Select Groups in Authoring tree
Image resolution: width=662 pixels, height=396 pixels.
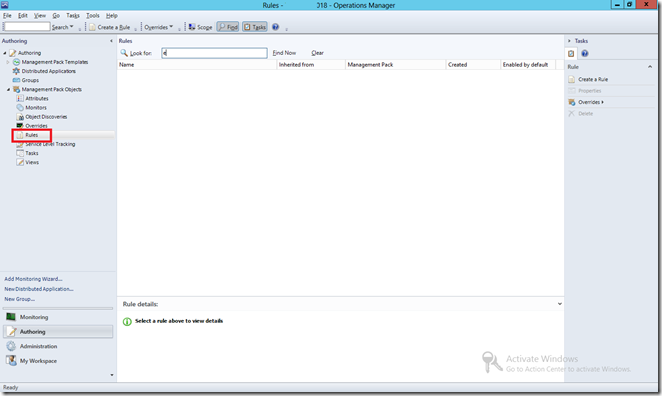point(30,80)
